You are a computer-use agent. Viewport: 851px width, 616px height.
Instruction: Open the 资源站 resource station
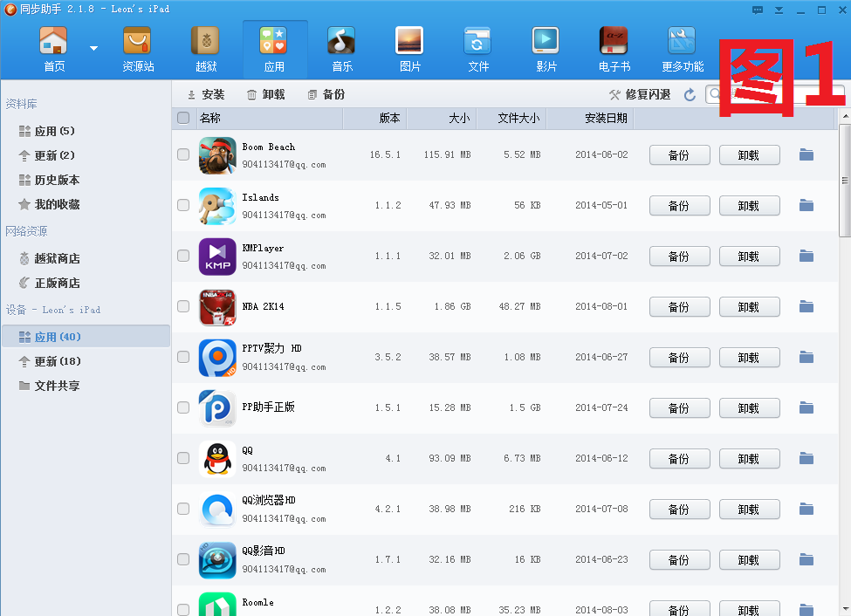click(138, 49)
